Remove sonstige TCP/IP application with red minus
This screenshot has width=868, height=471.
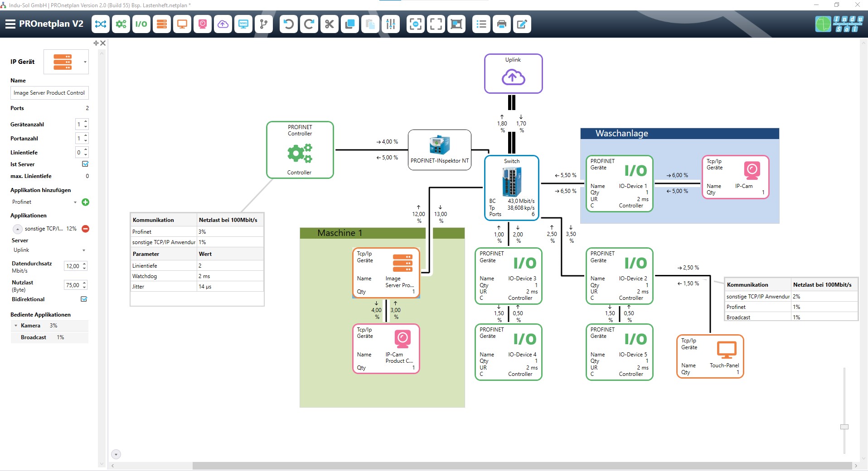click(85, 229)
